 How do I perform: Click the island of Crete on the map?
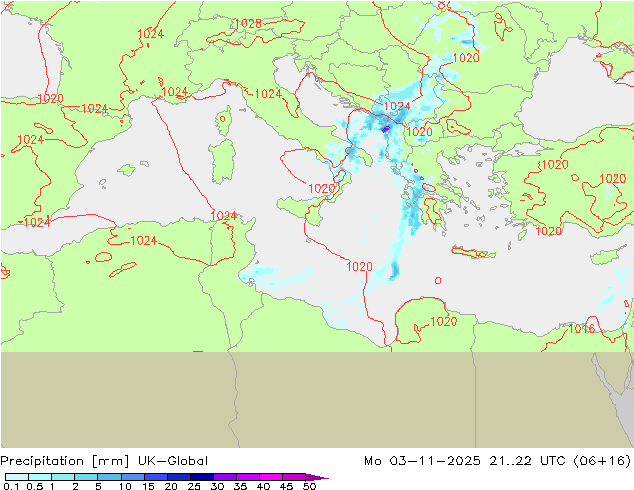point(473,253)
